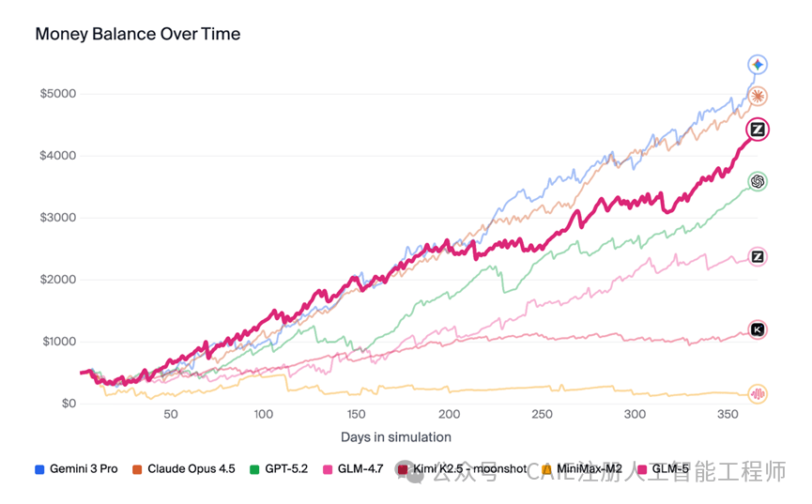Click the "Money Balance Over Time" chart title
The image size is (812, 504).
click(x=138, y=34)
